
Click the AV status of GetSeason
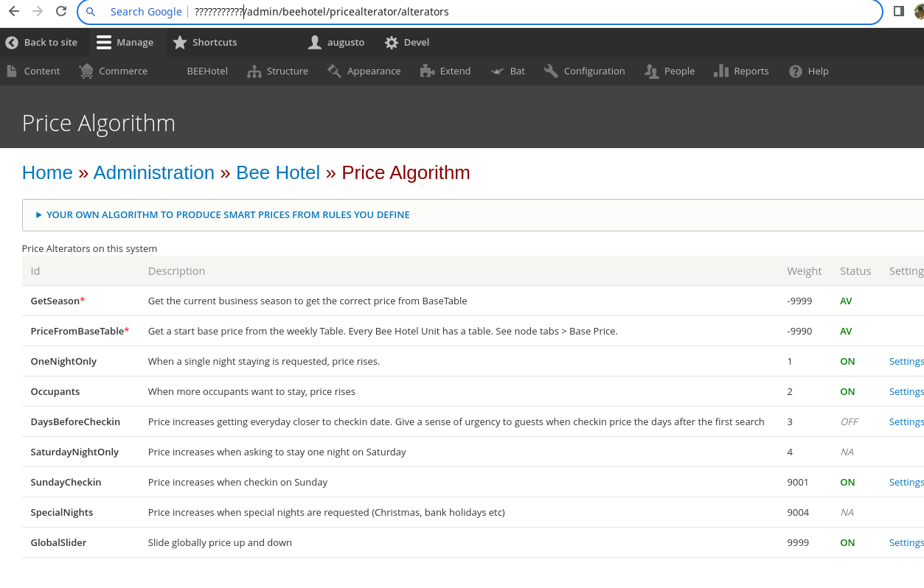846,301
